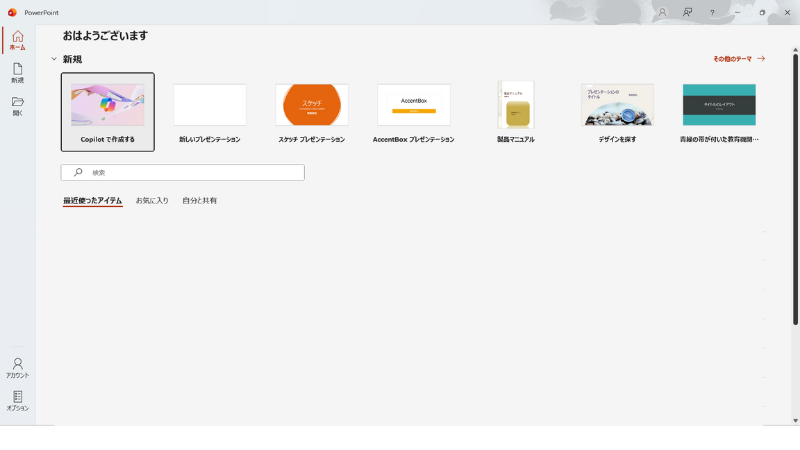800x450 pixels.
Task: Click the user profile icon in title bar
Action: 662,12
